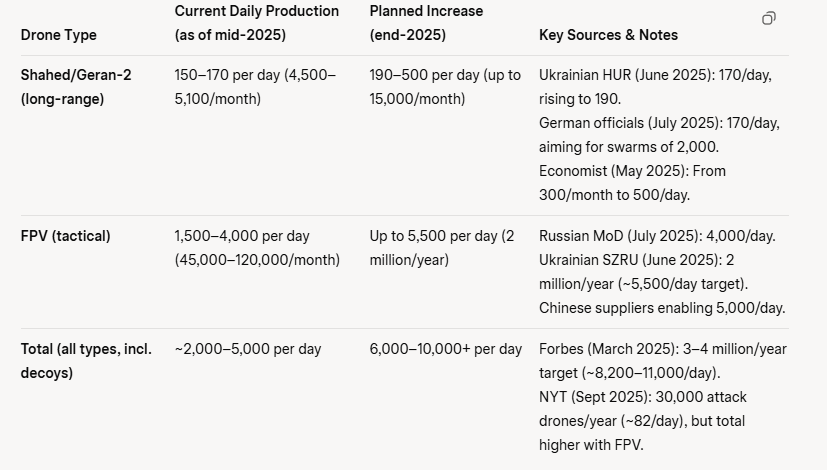Click the Planned Increase column header
The image size is (827, 470).
[426, 23]
